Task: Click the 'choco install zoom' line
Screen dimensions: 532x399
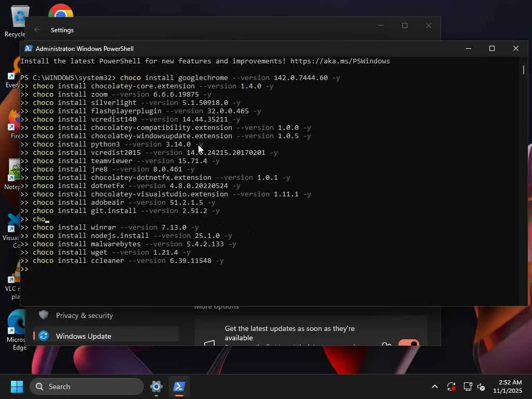Action: [x=122, y=95]
